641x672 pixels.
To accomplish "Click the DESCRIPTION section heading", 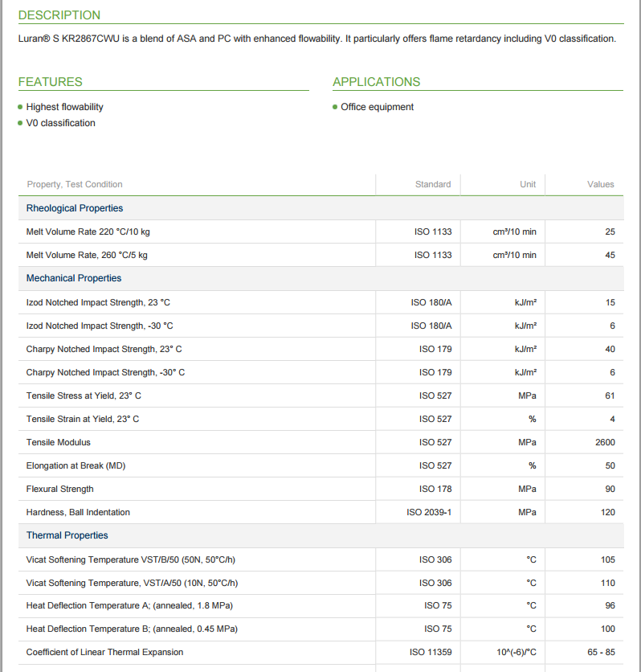I will pos(59,15).
